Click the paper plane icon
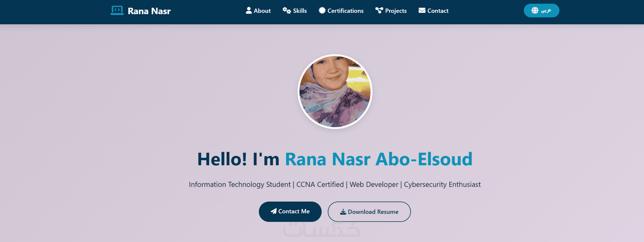The height and width of the screenshot is (242, 644). pos(273,211)
